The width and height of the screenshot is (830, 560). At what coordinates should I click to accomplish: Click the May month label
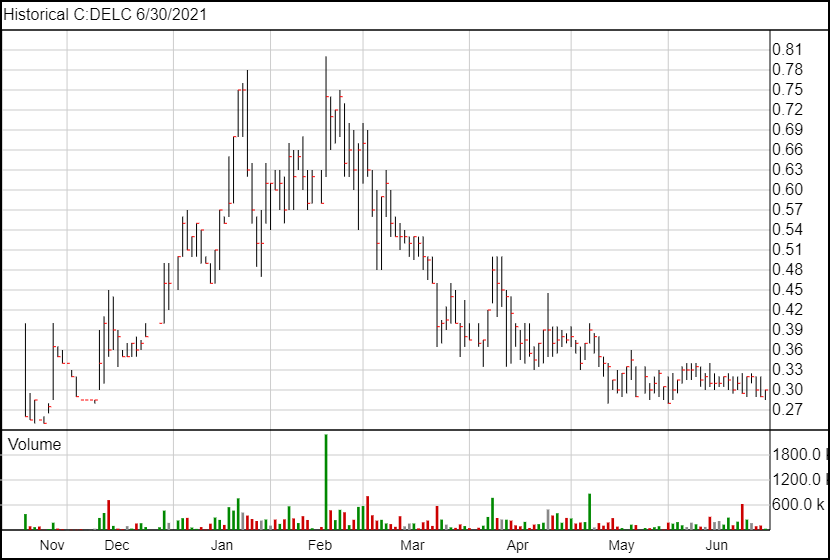pyautogui.click(x=621, y=545)
